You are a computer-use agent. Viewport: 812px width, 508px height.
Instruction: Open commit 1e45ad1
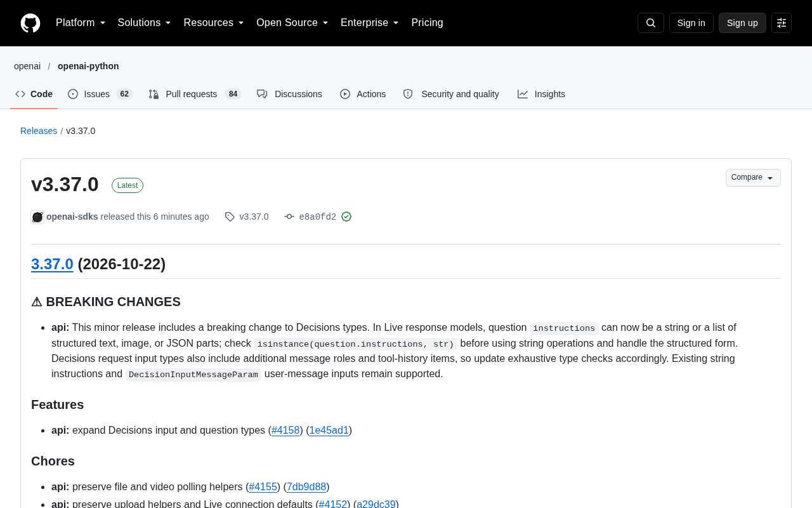(329, 431)
